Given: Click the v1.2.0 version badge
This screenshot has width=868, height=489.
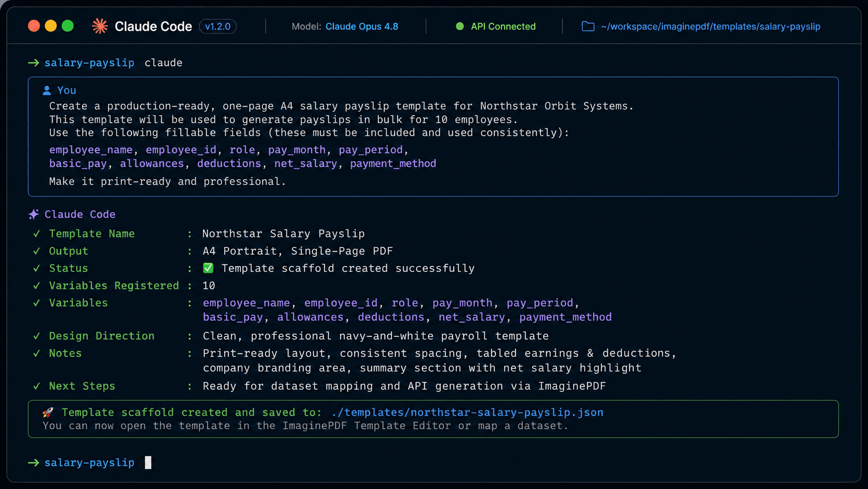Looking at the screenshot, I should coord(218,27).
